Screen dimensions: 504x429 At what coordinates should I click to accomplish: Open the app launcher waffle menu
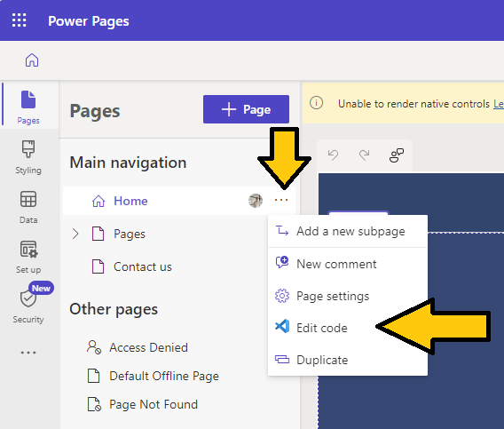(x=19, y=20)
